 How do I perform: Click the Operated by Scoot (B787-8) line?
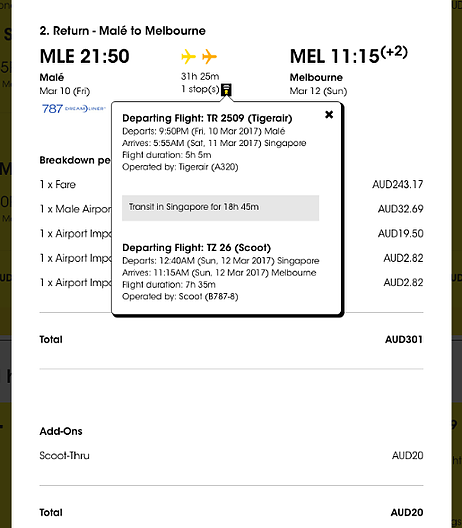[x=180, y=297]
